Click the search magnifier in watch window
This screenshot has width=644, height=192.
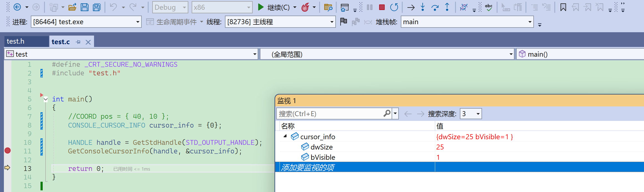[387, 113]
